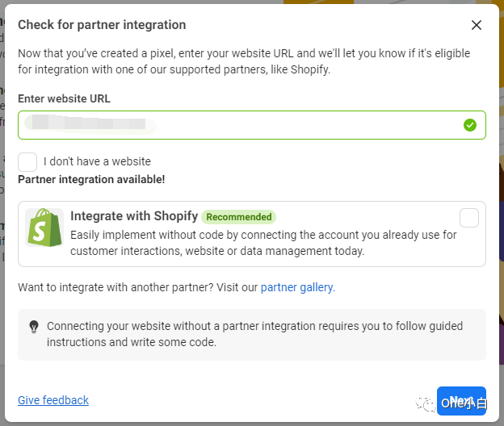The image size is (504, 426).
Task: Click the Shopify integration description text
Action: [x=263, y=243]
